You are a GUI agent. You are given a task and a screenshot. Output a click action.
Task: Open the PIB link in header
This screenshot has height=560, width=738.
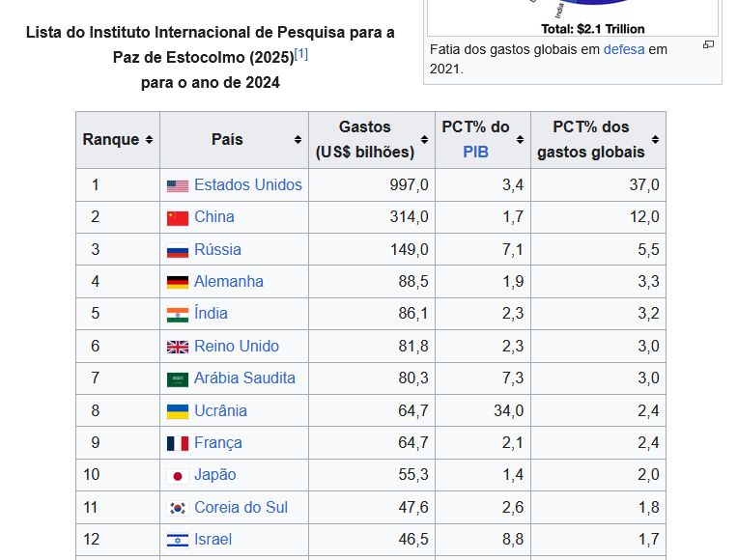coord(475,152)
